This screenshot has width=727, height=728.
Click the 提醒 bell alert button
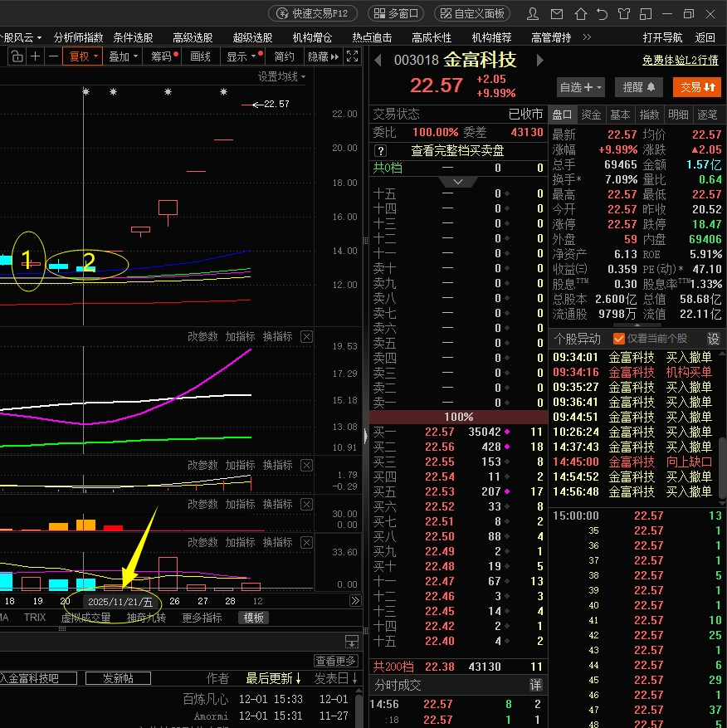pos(639,87)
